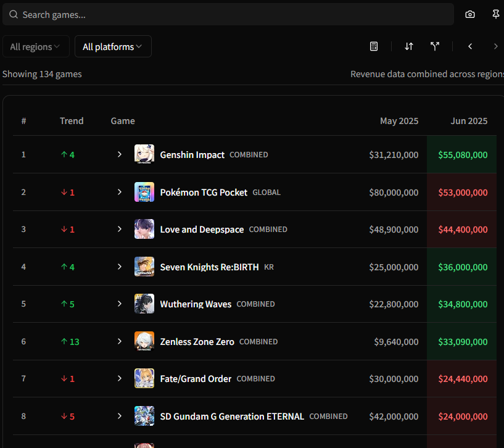Expand the Genshin Impact row chevron

[120, 154]
